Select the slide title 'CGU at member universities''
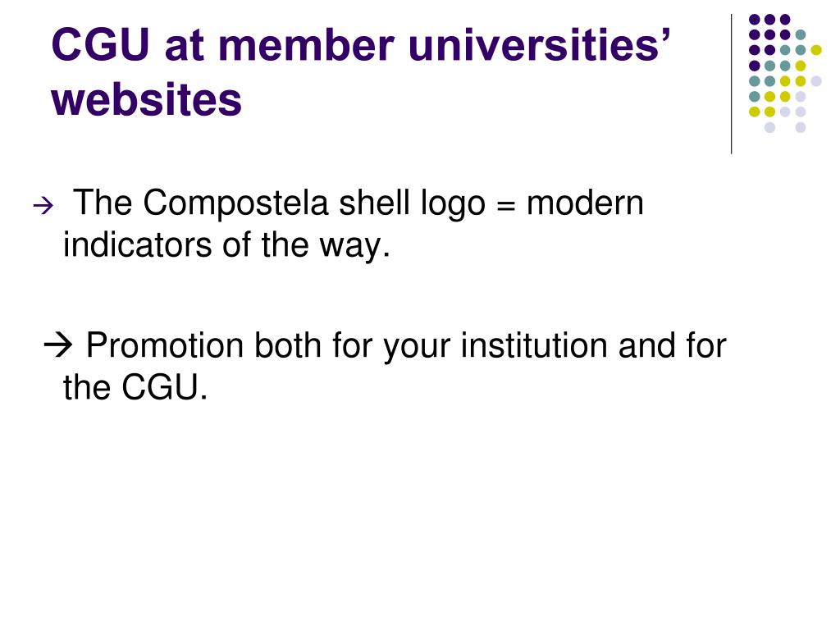 click(361, 44)
